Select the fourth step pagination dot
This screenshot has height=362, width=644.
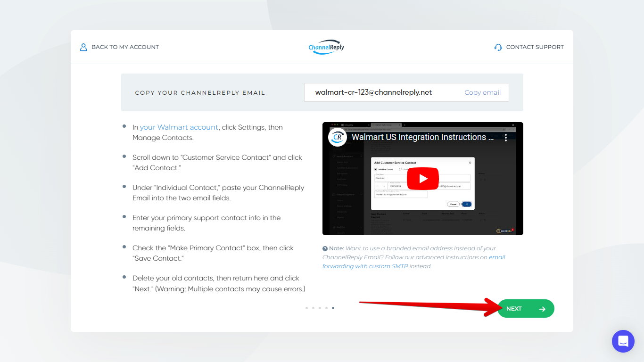[326, 308]
